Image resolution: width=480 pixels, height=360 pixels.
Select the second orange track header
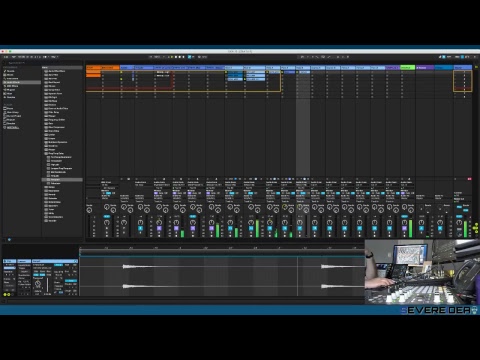110,67
